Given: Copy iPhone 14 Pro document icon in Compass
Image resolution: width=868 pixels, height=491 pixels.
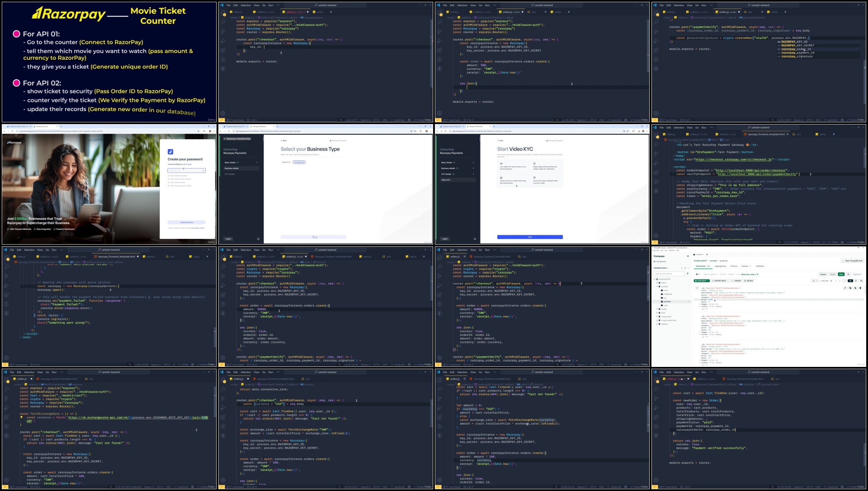Looking at the screenshot, I should (x=850, y=288).
